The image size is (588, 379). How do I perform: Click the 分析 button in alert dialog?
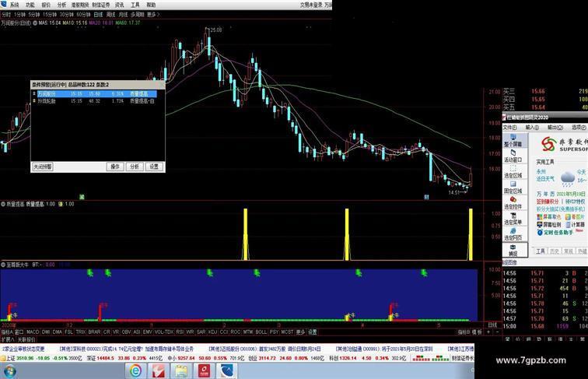tap(135, 167)
